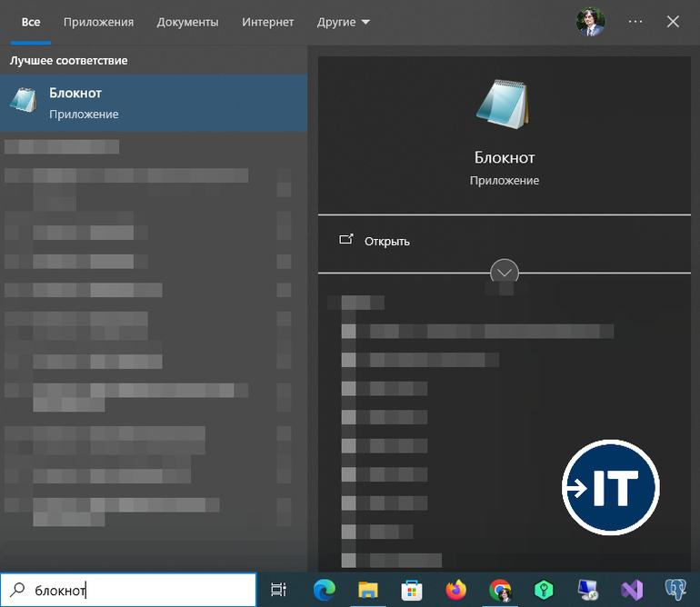Click the open-window icon beside Открыть
Screen dimensions: 700x607
(x=346, y=239)
